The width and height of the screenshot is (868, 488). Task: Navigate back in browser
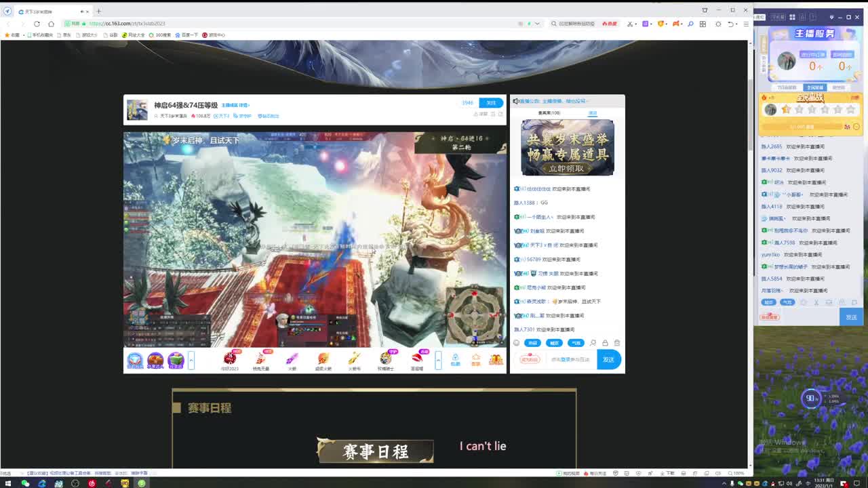tap(7, 24)
